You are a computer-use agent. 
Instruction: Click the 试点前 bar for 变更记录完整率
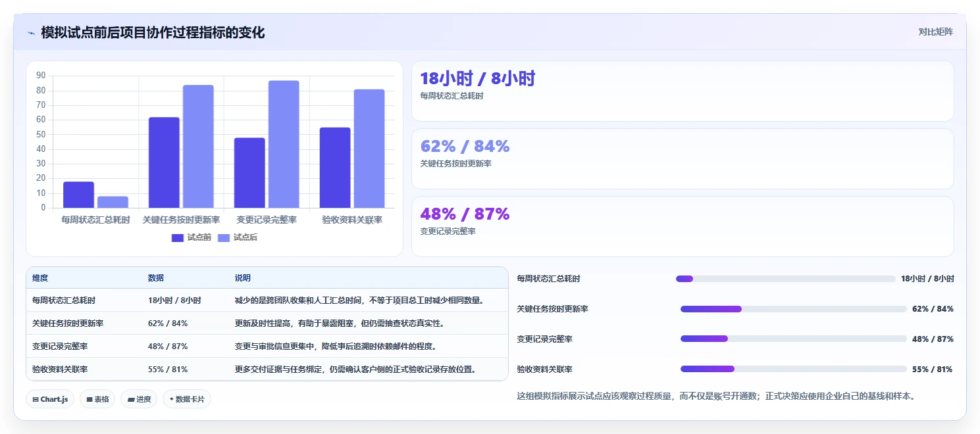coord(249,173)
